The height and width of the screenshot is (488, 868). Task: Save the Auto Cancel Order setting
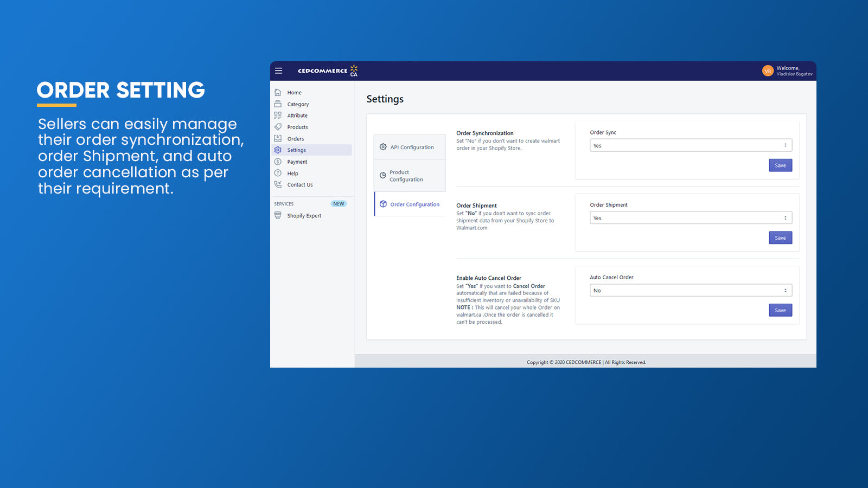pyautogui.click(x=780, y=310)
